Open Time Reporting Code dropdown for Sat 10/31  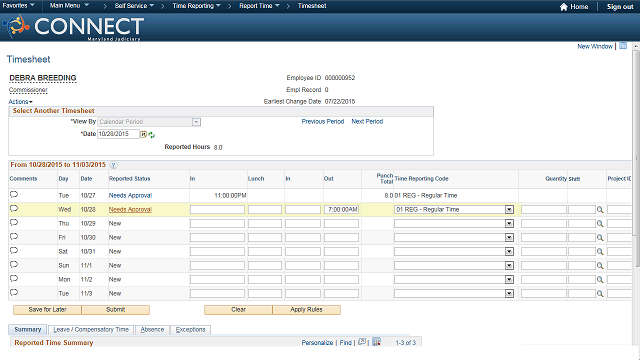click(x=509, y=251)
